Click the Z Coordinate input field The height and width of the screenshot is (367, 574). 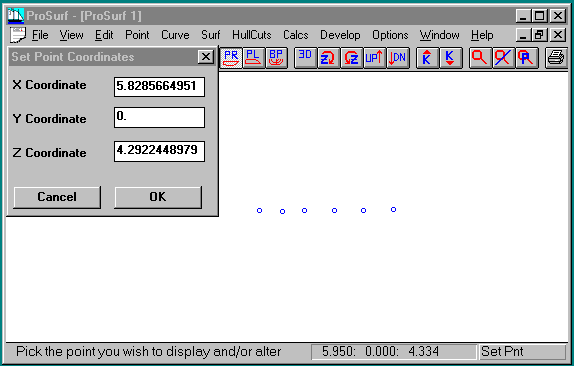(x=159, y=151)
